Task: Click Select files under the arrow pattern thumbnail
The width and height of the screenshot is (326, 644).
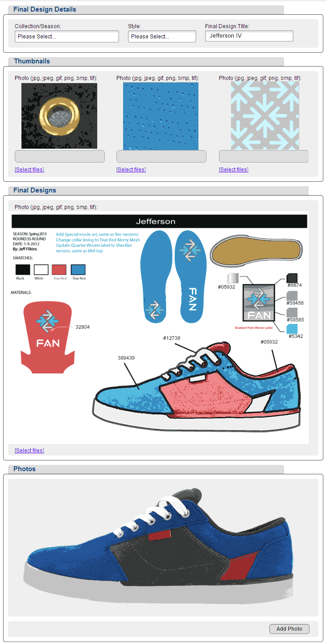Action: [234, 170]
